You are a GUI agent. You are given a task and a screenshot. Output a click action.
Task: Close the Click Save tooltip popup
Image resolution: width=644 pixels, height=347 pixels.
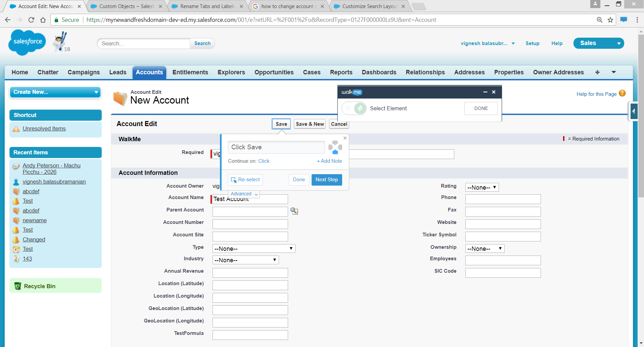pos(345,138)
